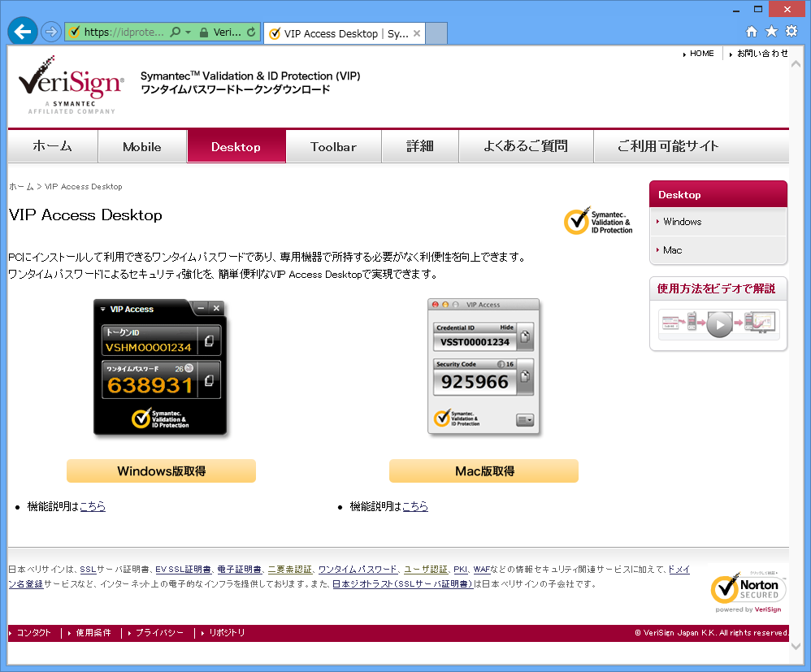Click the Mac版取得 download button
This screenshot has width=811, height=672.
coord(484,470)
